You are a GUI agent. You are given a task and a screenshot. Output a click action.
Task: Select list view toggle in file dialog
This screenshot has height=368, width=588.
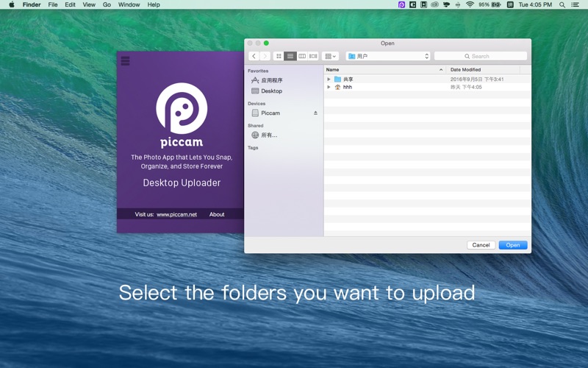[290, 56]
